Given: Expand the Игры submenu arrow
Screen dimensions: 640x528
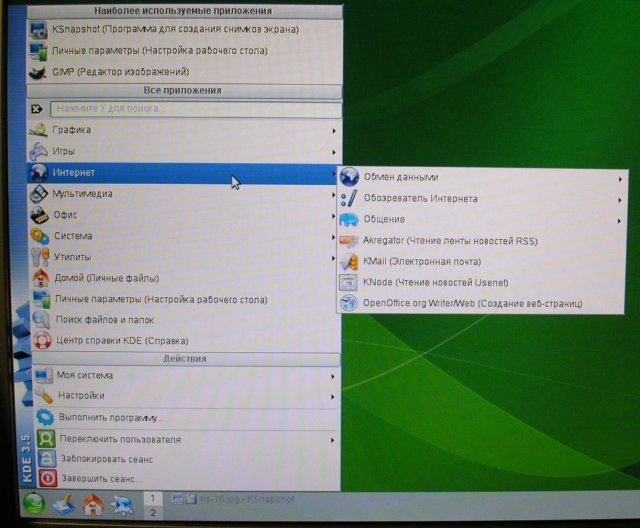Looking at the screenshot, I should click(x=334, y=152).
